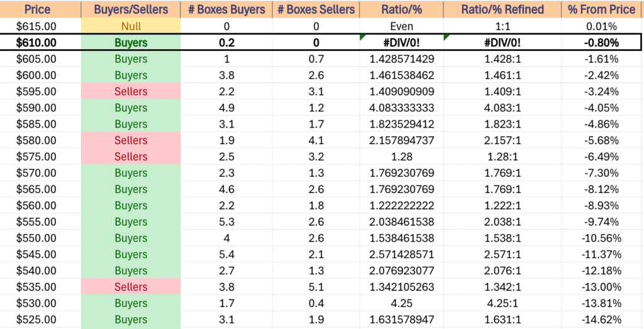Select the $570.00 price cell
Screen dimensions: 644x329
[x=40, y=173]
